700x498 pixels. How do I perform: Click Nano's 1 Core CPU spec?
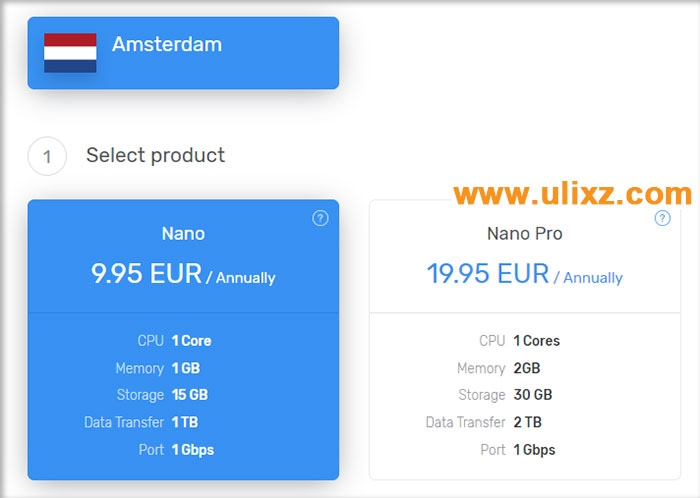pos(190,341)
